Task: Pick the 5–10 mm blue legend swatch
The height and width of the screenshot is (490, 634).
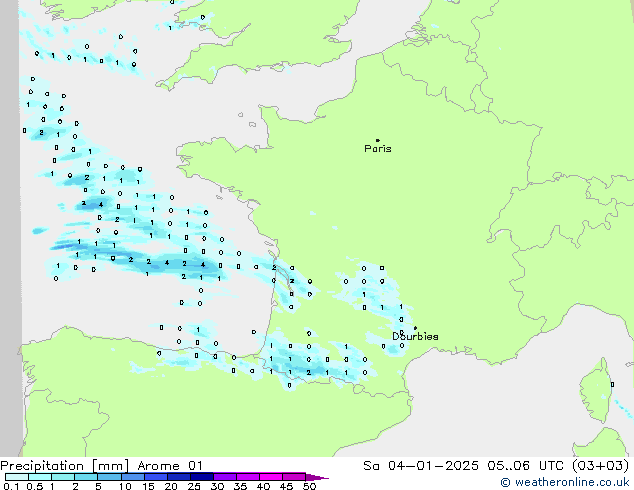Action: point(109,477)
